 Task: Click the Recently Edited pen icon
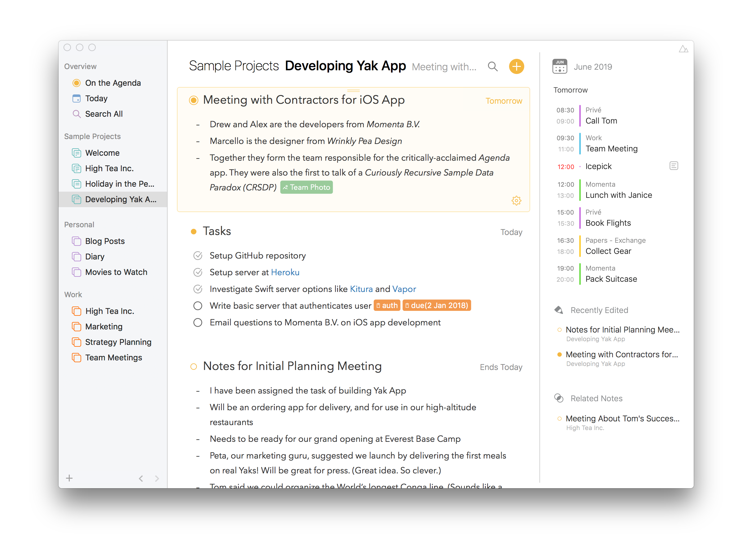(559, 310)
